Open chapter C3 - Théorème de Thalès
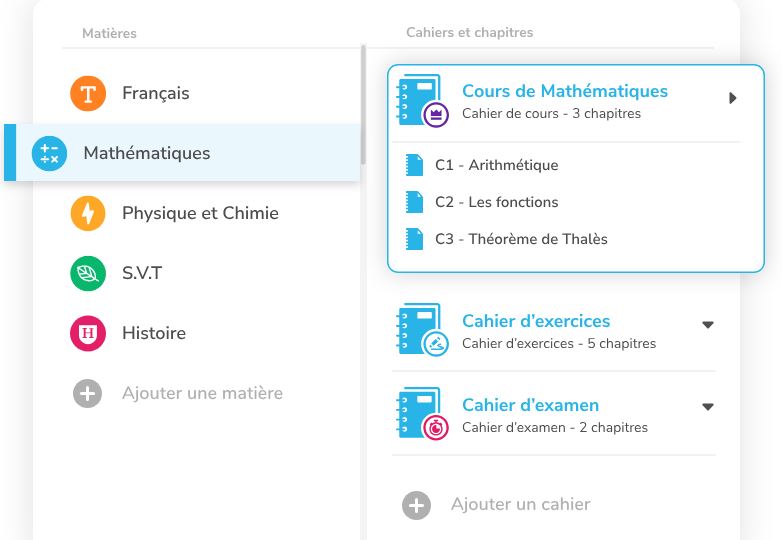 520,239
